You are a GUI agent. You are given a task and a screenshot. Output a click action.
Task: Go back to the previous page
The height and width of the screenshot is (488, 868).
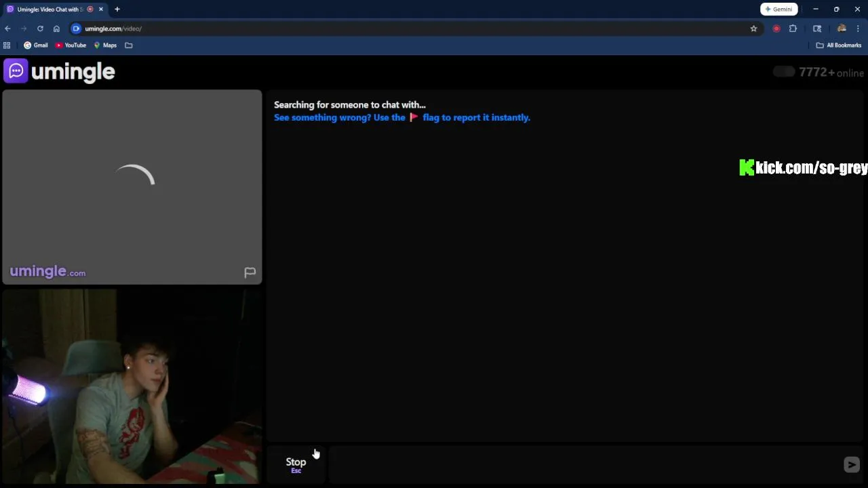(x=7, y=28)
